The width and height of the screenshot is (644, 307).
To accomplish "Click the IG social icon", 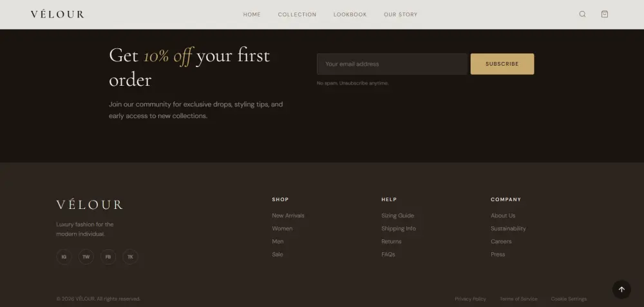I will (64, 257).
